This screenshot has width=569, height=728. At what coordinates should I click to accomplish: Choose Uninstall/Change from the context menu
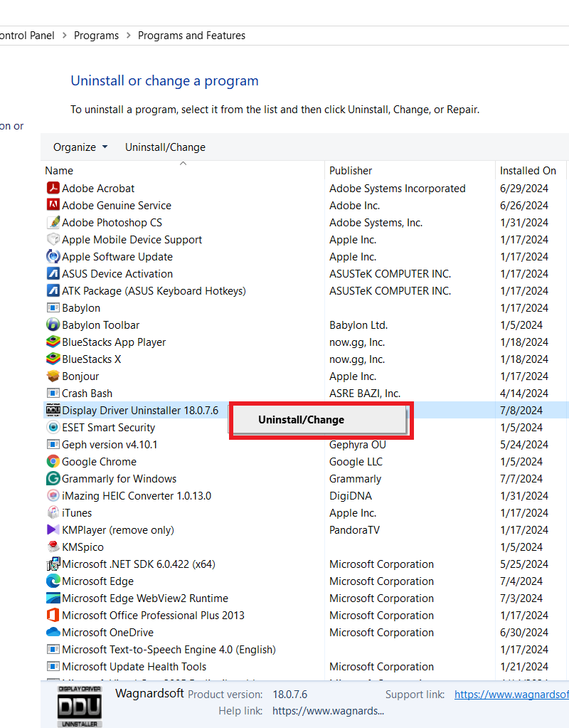tap(319, 420)
